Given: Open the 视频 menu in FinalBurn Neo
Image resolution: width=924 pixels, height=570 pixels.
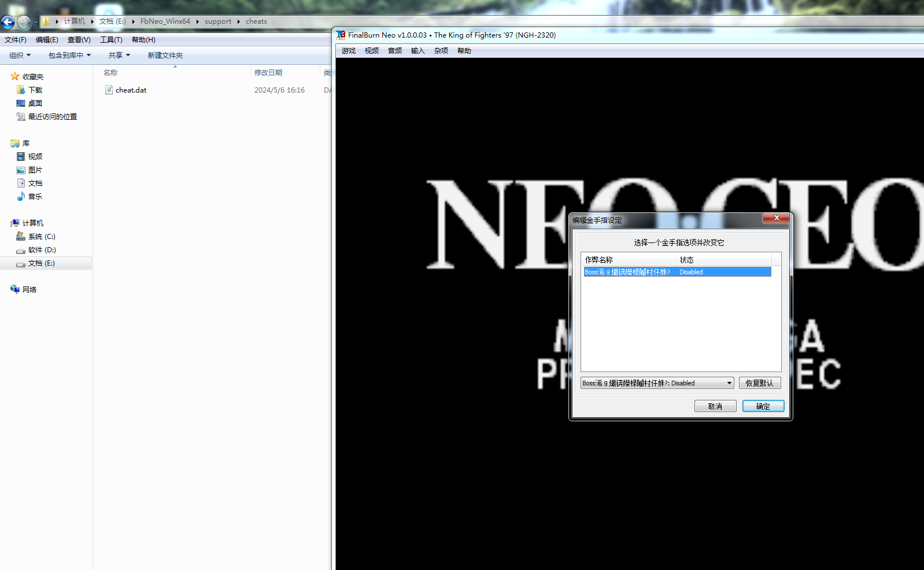Looking at the screenshot, I should click(x=372, y=51).
